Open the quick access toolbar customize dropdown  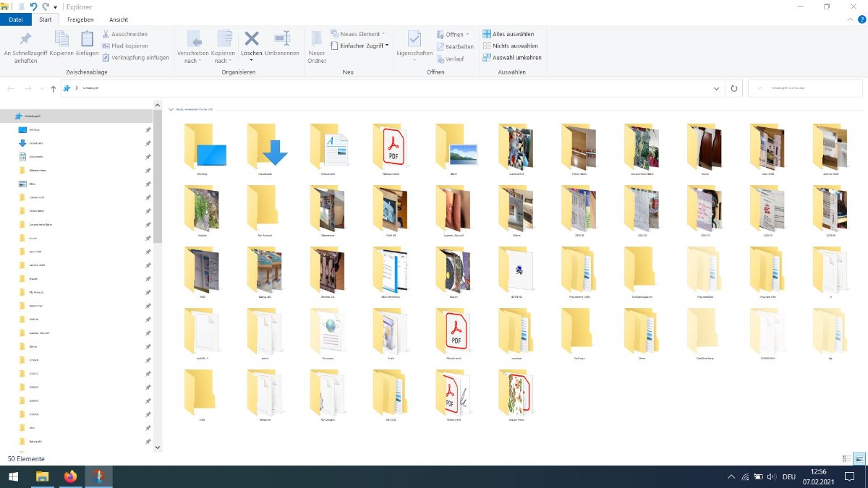(x=56, y=7)
